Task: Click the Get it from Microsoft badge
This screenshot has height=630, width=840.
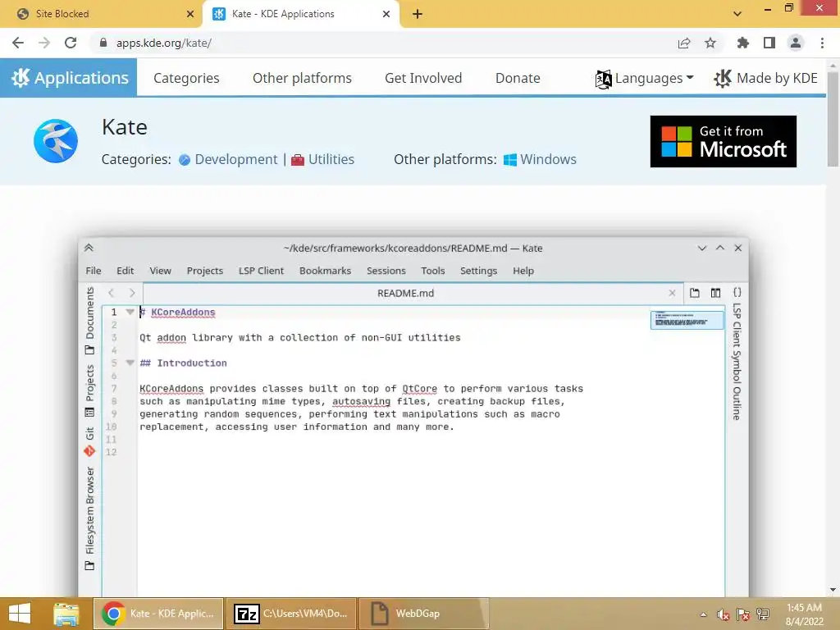Action: (724, 141)
